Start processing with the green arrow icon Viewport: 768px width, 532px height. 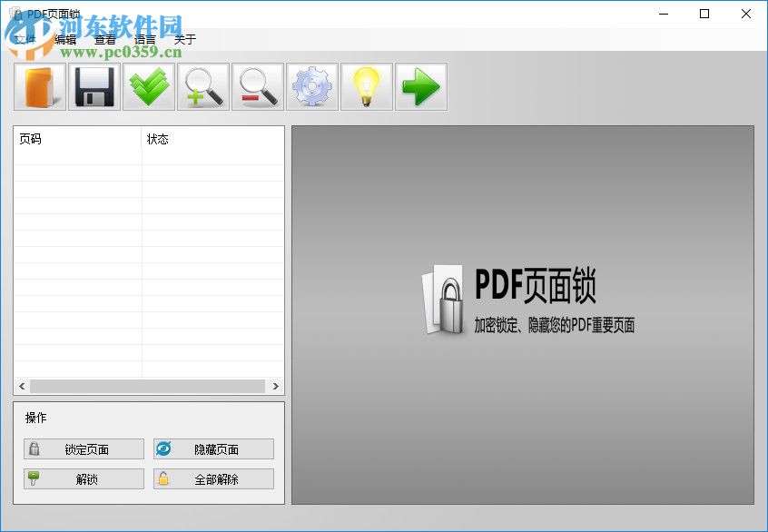coord(420,86)
